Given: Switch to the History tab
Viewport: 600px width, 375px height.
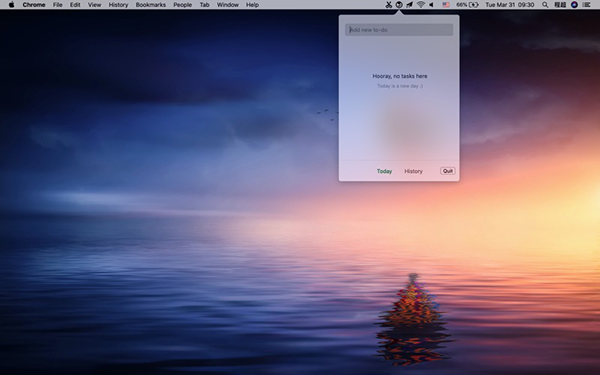Looking at the screenshot, I should (x=413, y=171).
